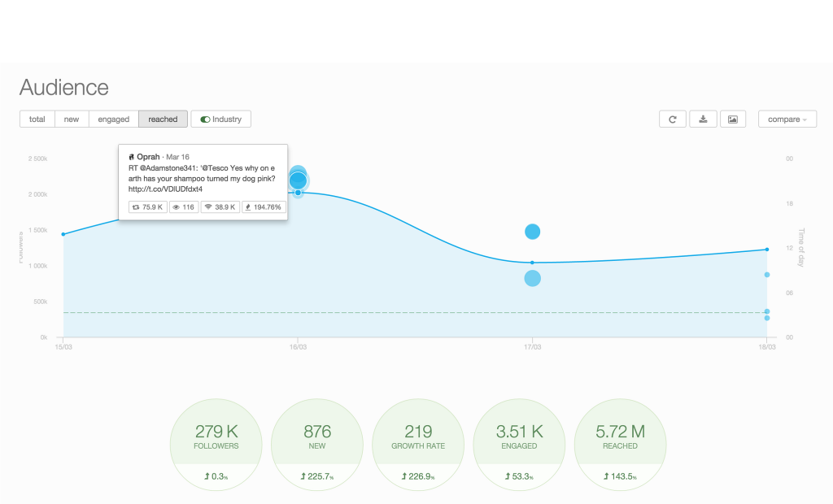Switch to the total audience tab
The width and height of the screenshot is (833, 504).
pyautogui.click(x=37, y=119)
